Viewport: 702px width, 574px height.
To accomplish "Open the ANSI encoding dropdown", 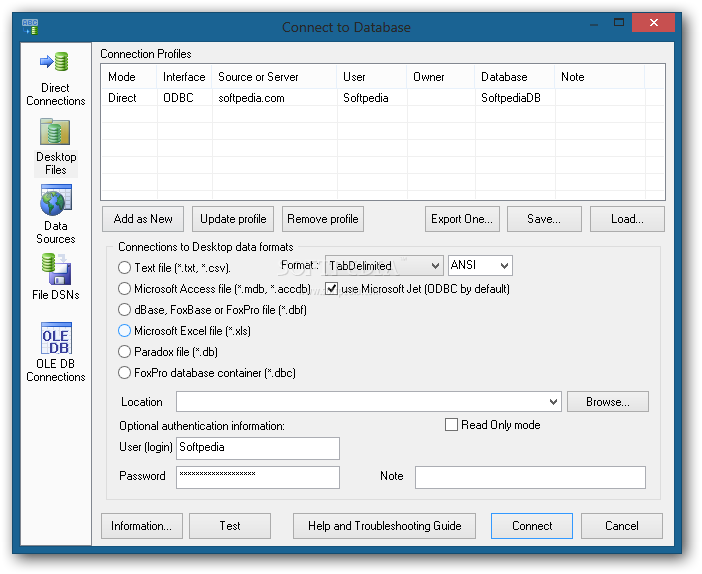I will coord(480,266).
